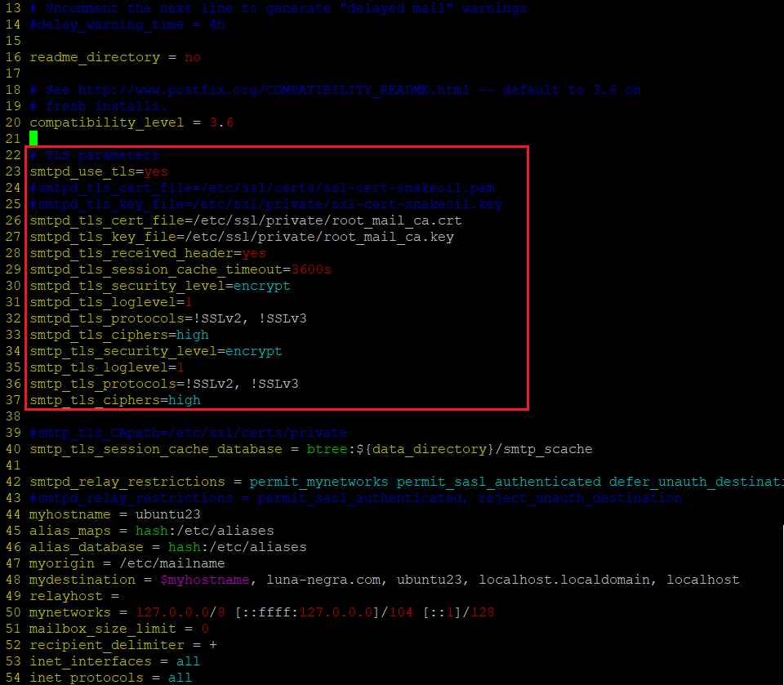Click the commented smtp_tls_CApath line
This screenshot has height=685, width=784.
(x=188, y=433)
